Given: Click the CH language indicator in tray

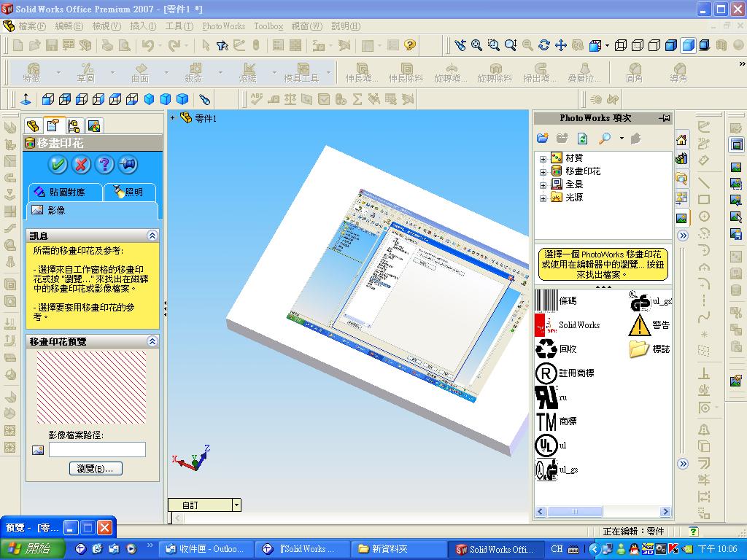Looking at the screenshot, I should tap(557, 548).
